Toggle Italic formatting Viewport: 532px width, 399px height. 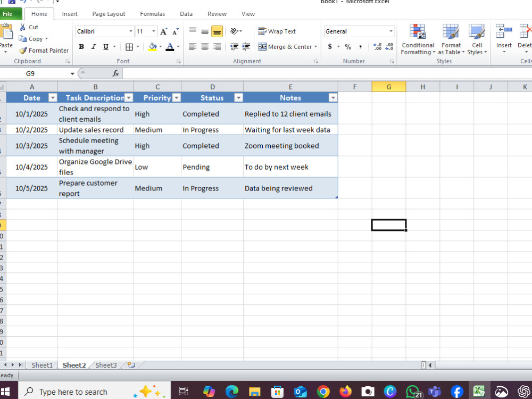click(x=94, y=47)
